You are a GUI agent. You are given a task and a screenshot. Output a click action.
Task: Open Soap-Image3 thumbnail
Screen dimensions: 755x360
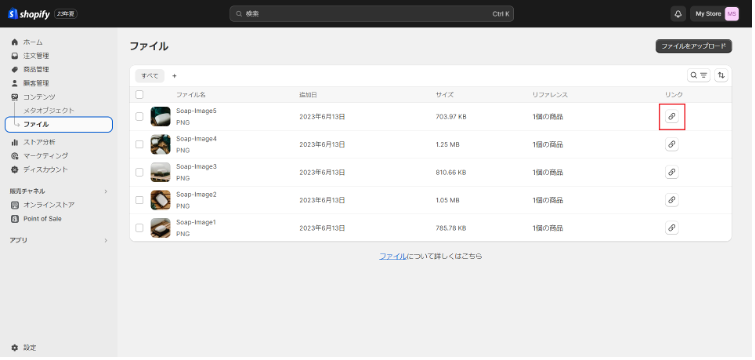tap(160, 172)
